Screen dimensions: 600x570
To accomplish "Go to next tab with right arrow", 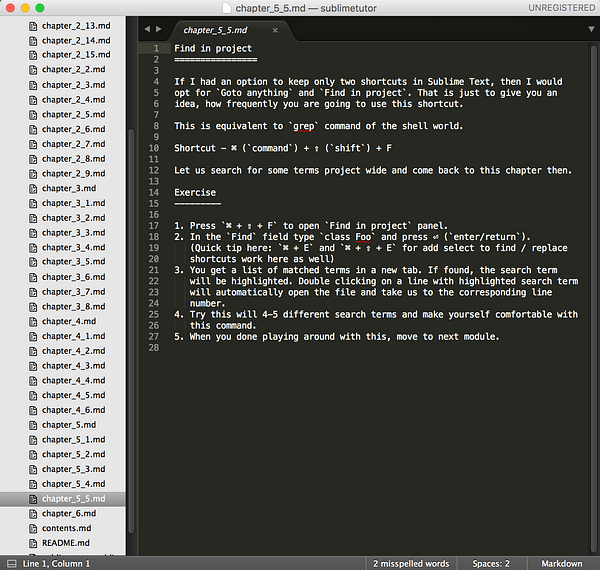I will [x=158, y=29].
